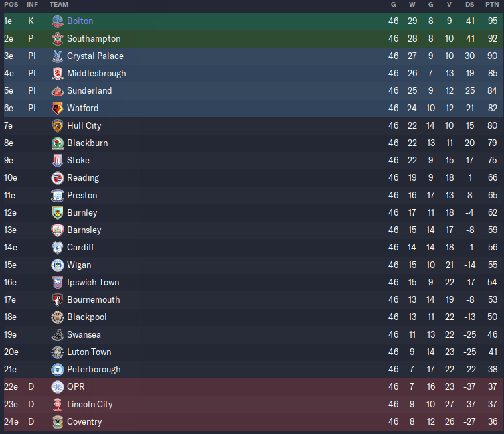Click the Bolton club crest
Screen dimensions: 504x434
[x=58, y=21]
